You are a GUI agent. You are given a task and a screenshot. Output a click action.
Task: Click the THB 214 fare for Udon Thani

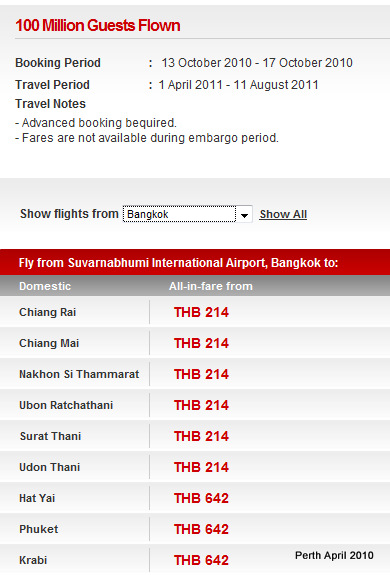[x=201, y=467]
